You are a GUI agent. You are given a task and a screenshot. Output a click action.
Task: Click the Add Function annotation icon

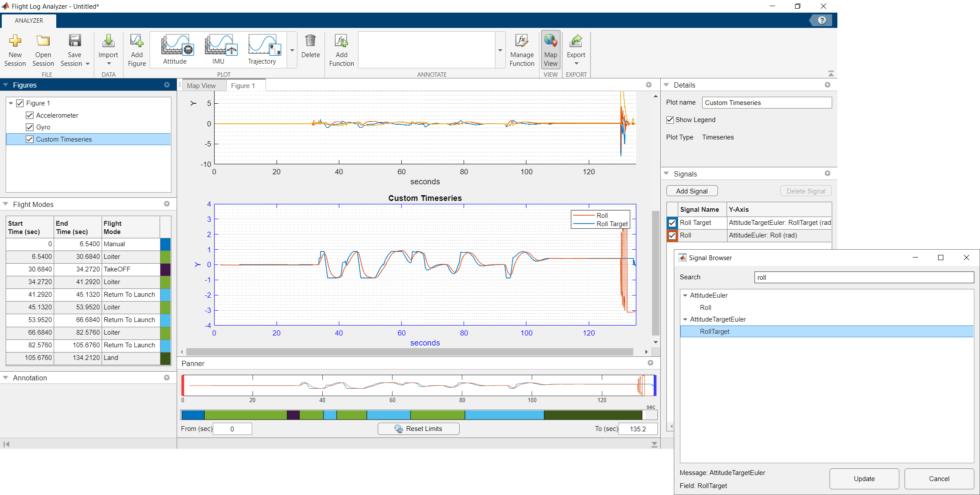tap(341, 49)
